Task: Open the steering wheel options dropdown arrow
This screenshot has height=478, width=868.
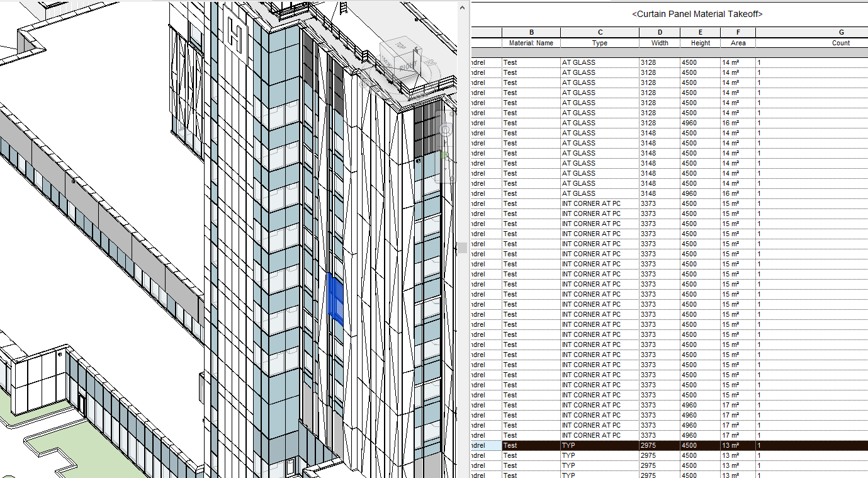Action: (446, 142)
